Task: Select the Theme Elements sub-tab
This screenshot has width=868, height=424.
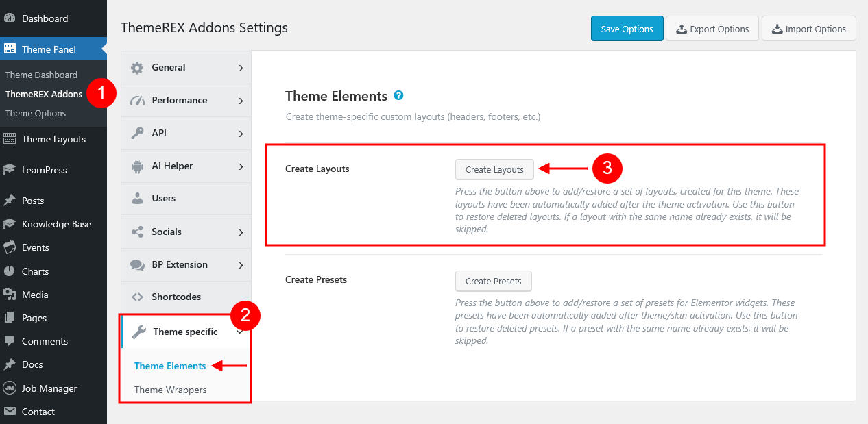Action: tap(170, 366)
